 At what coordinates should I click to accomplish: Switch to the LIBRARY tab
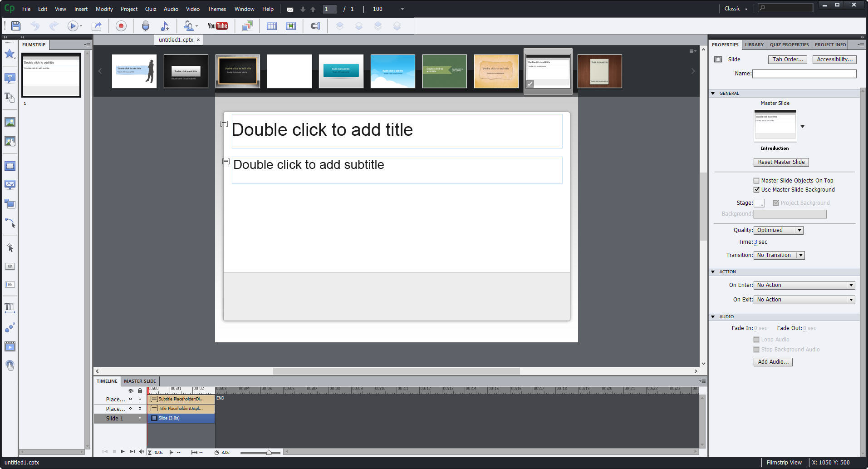point(754,44)
